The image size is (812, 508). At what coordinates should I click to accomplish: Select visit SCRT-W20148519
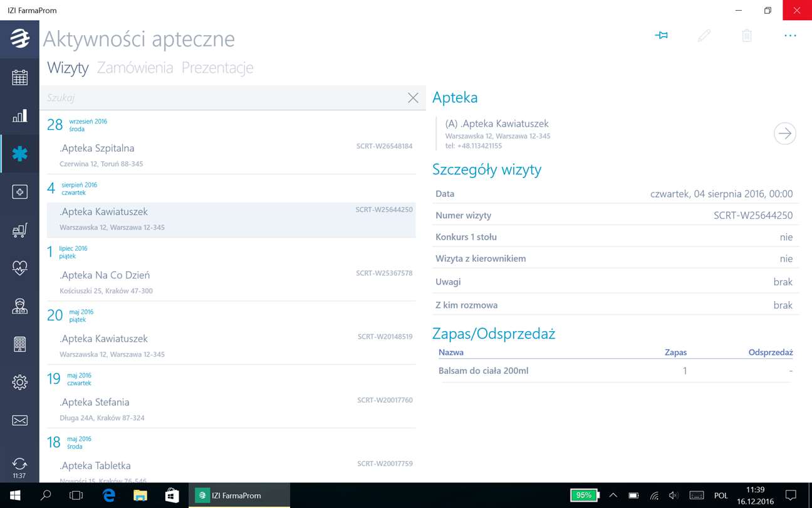pyautogui.click(x=231, y=346)
